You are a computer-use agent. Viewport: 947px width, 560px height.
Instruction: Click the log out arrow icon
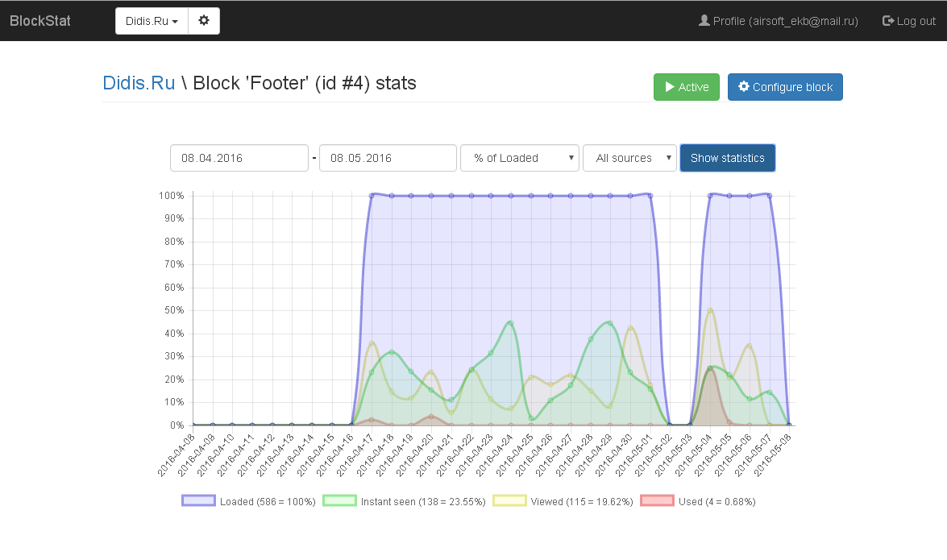click(x=888, y=21)
